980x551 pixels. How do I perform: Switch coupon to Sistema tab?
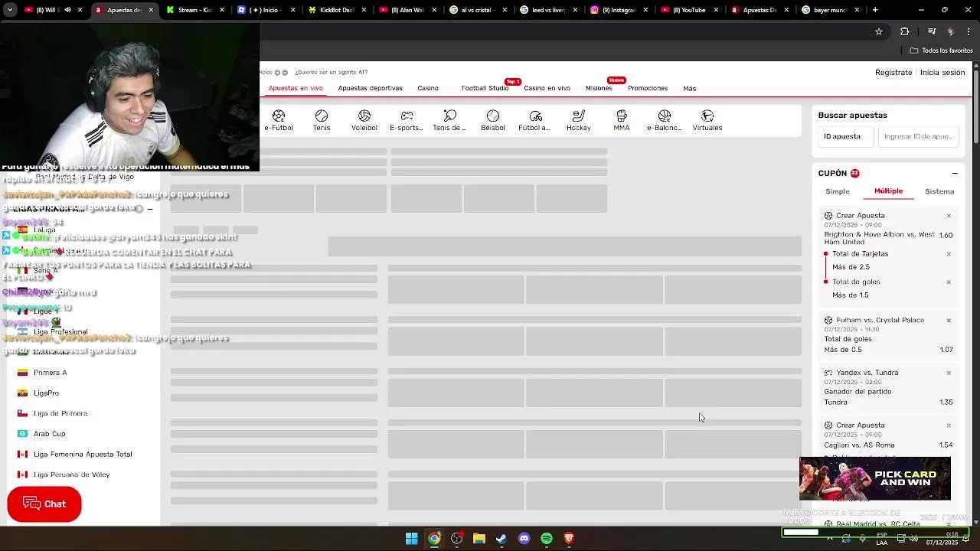pos(939,191)
